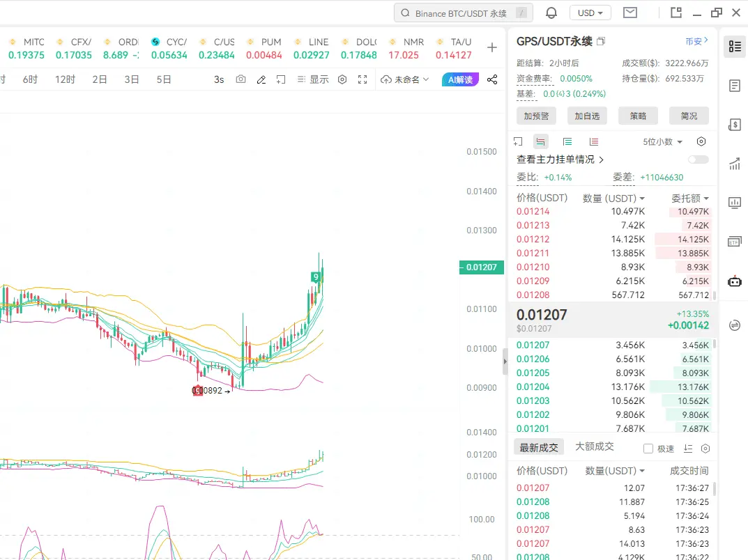Open the notification bell
Screen dimensions: 748x560
pyautogui.click(x=551, y=13)
